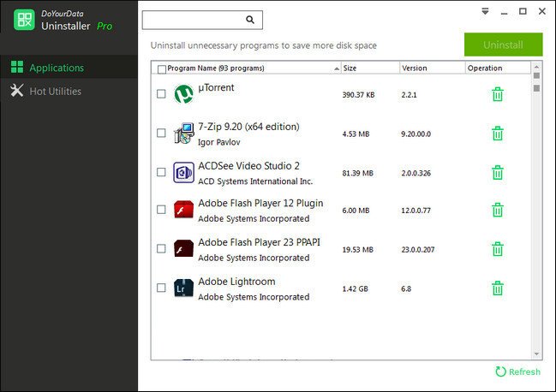
Task: Click the 7-Zip installer icon
Action: 183,134
